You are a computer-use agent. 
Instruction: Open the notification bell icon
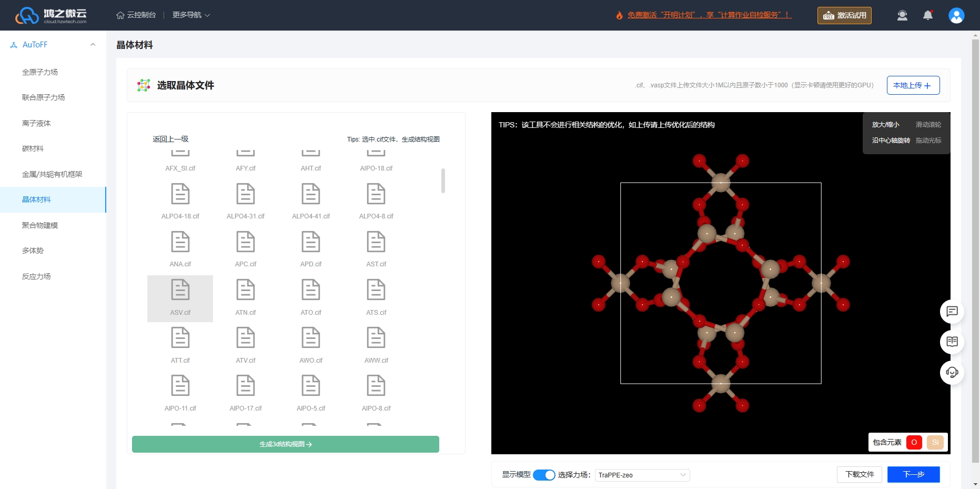928,15
